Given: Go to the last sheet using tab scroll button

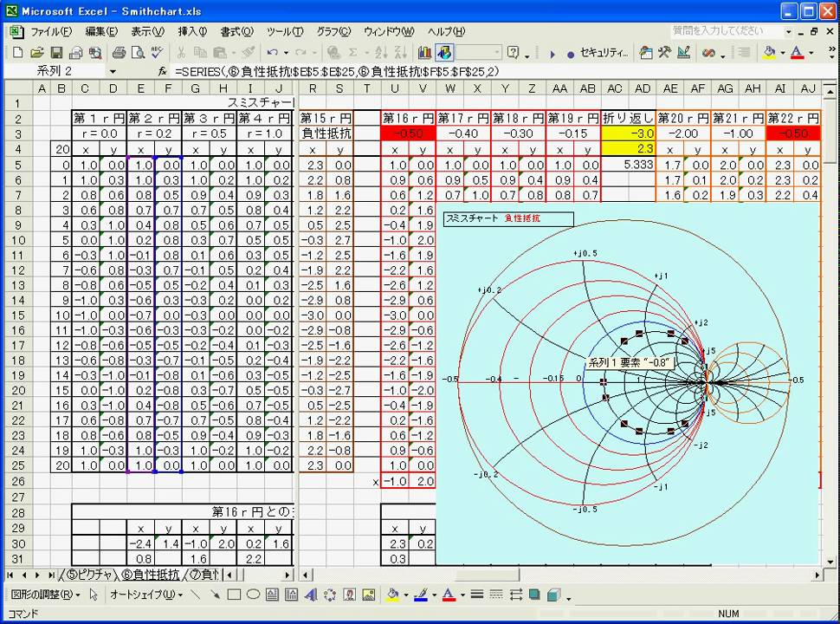Looking at the screenshot, I should [x=51, y=575].
